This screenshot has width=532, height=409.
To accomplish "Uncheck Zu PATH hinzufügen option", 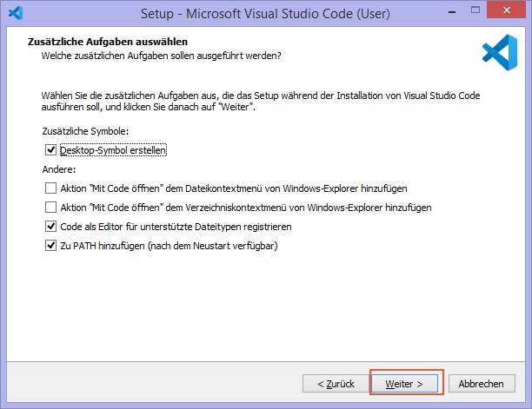I will point(51,246).
